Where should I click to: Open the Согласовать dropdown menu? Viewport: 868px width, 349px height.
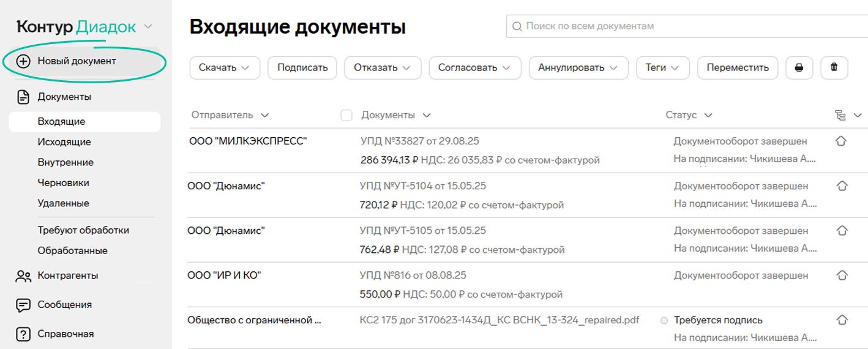click(x=474, y=68)
